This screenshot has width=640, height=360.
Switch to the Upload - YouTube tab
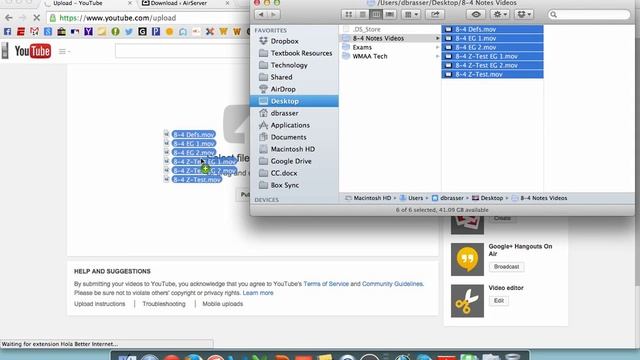click(x=88, y=3)
